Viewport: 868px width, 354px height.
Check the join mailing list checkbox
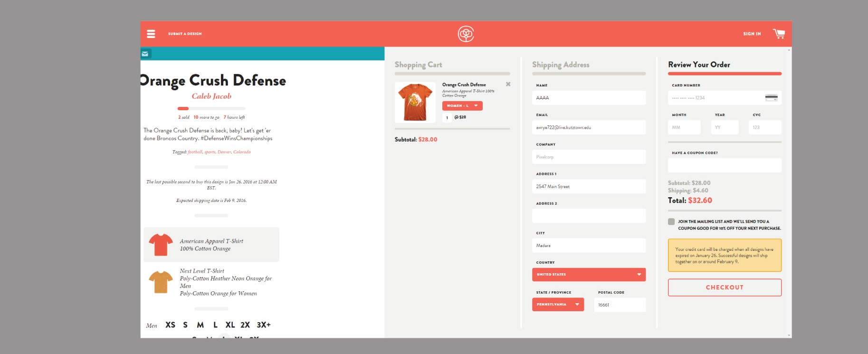point(671,222)
